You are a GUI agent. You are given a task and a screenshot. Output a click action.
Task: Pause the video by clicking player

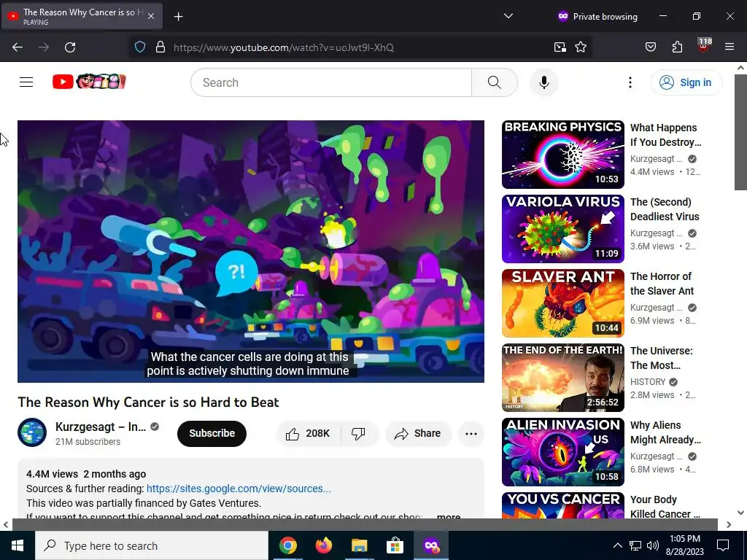251,252
